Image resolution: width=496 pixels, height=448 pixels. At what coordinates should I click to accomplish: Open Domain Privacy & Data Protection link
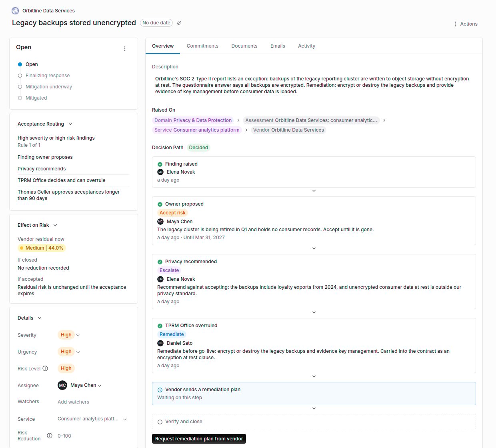[193, 120]
